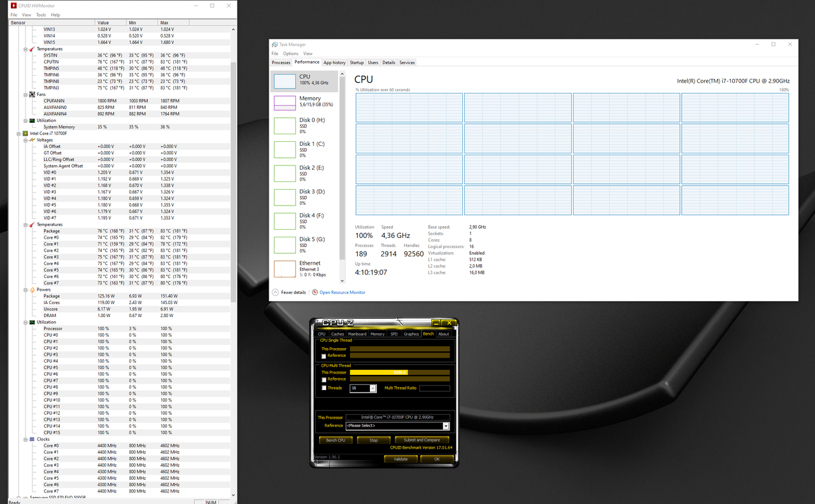Screen dimensions: 815x504
Task: Open the Tools menu in HWMonitor
Action: pyautogui.click(x=41, y=15)
